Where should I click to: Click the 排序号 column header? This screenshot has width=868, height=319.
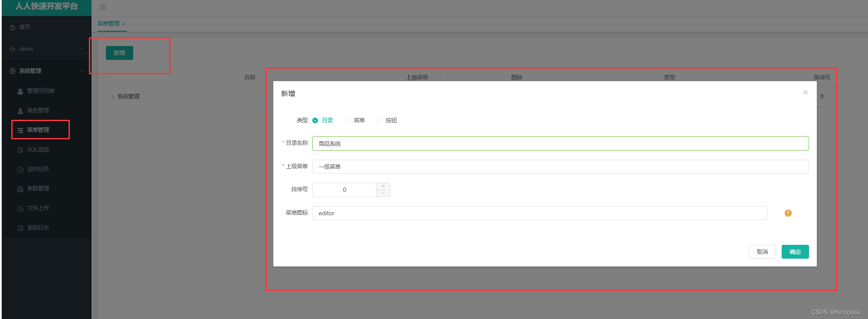822,77
